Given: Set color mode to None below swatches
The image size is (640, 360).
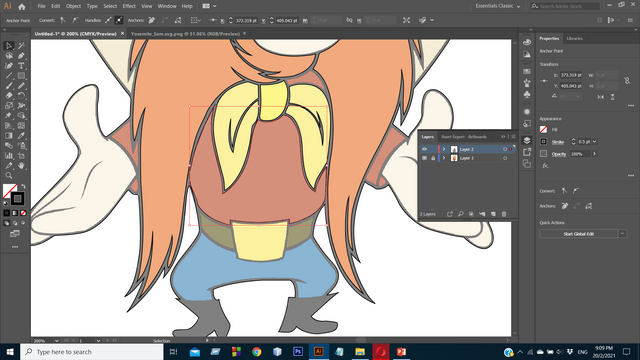Looking at the screenshot, I should click(23, 213).
